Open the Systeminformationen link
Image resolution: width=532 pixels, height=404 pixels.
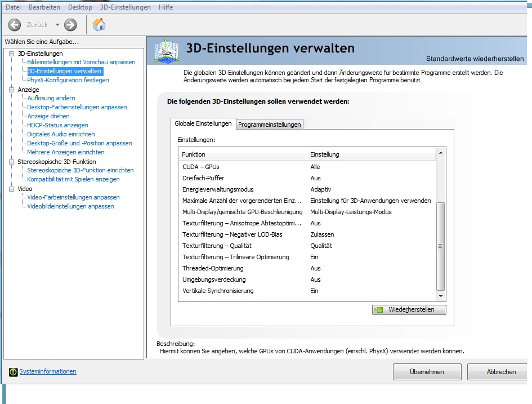(48, 371)
